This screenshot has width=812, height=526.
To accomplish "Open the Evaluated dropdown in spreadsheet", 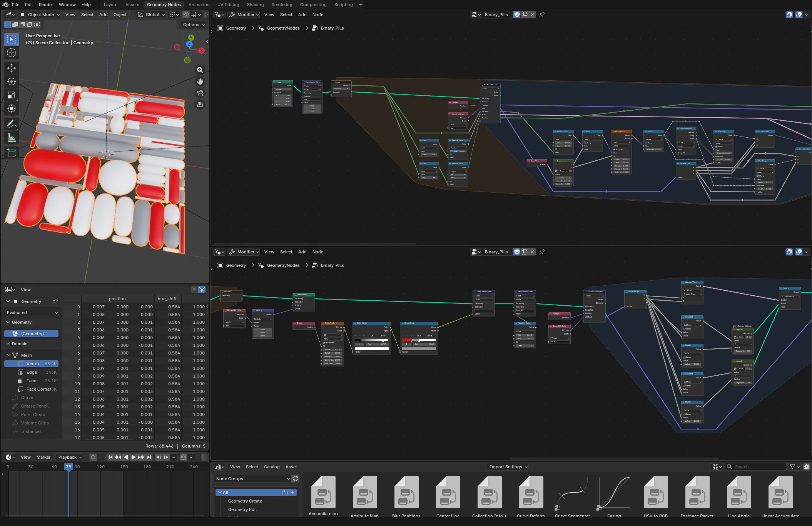I will coord(32,313).
